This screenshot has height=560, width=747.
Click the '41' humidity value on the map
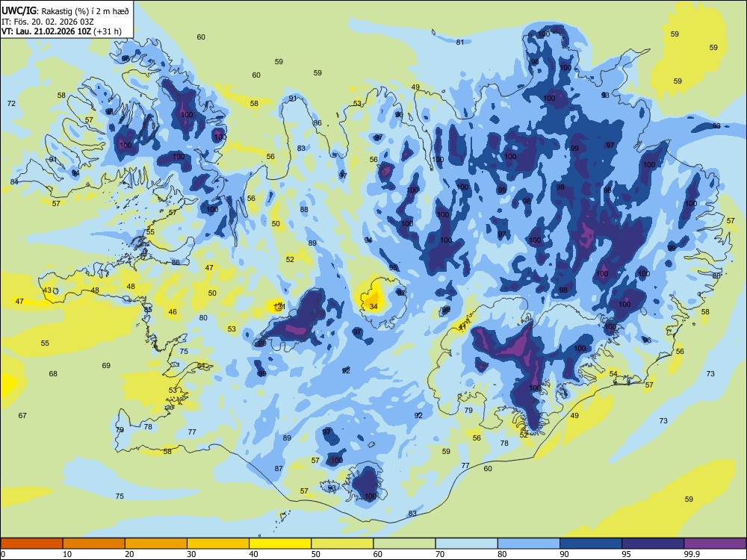pos(462,327)
